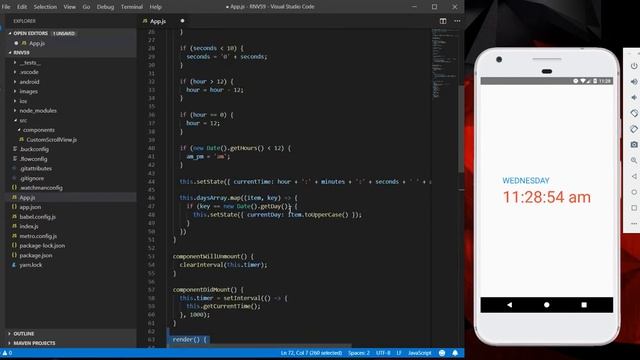Take a screenshot with emulator camera icon
The width and height of the screenshot is (640, 360).
pyautogui.click(x=634, y=144)
